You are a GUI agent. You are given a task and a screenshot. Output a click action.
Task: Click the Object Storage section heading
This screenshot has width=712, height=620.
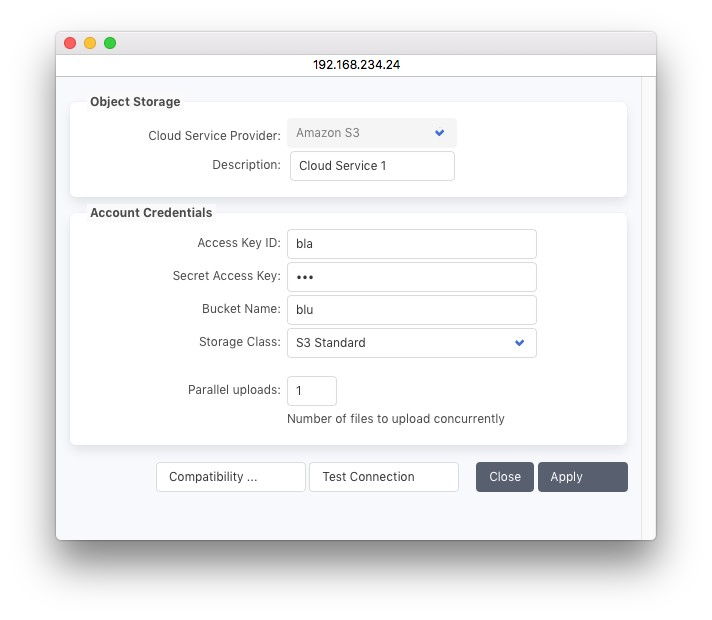pyautogui.click(x=135, y=102)
